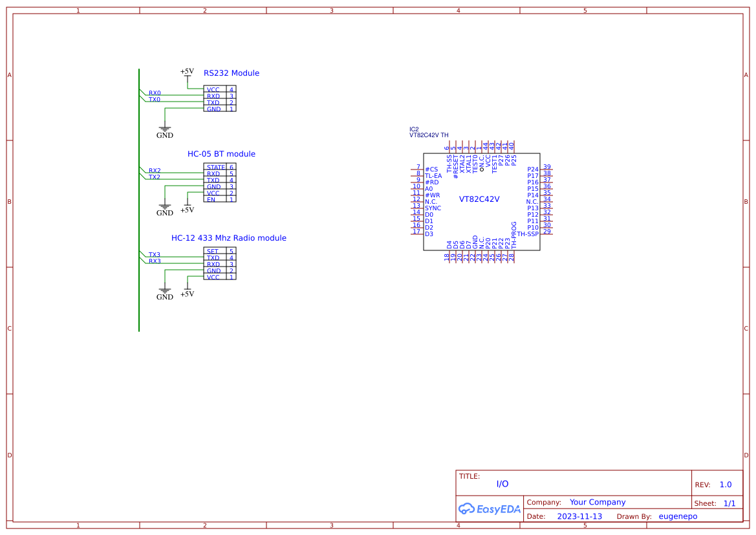Click the date 2023-11-13 in the title block
The image size is (756, 535).
click(x=580, y=516)
